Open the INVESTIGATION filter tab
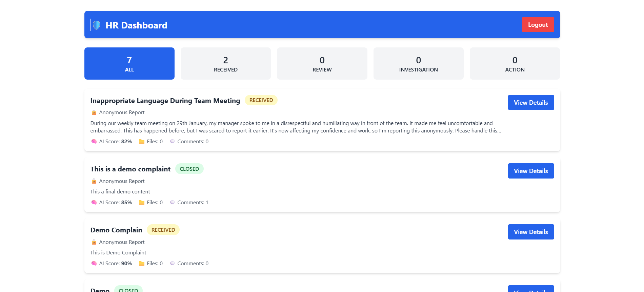 419,64
